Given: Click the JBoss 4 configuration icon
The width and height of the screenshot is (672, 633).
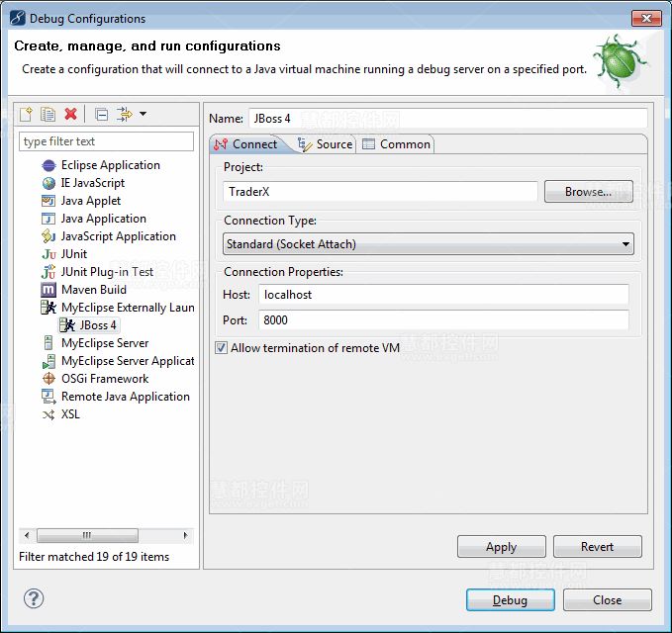Looking at the screenshot, I should tap(67, 325).
